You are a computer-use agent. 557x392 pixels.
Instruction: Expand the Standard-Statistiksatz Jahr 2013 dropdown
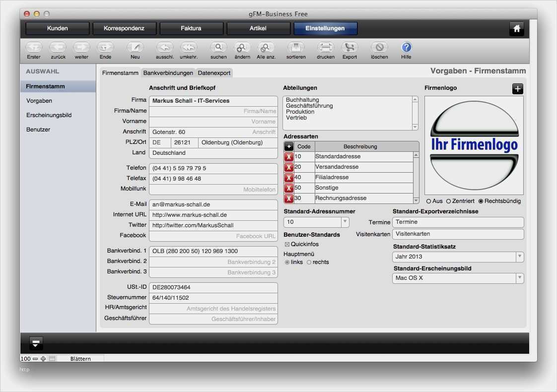(519, 257)
